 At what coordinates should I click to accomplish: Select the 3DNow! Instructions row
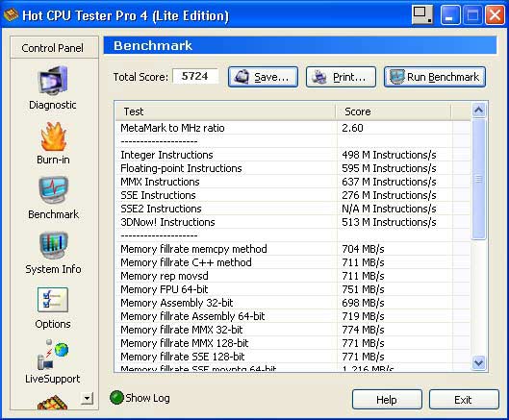pyautogui.click(x=293, y=222)
